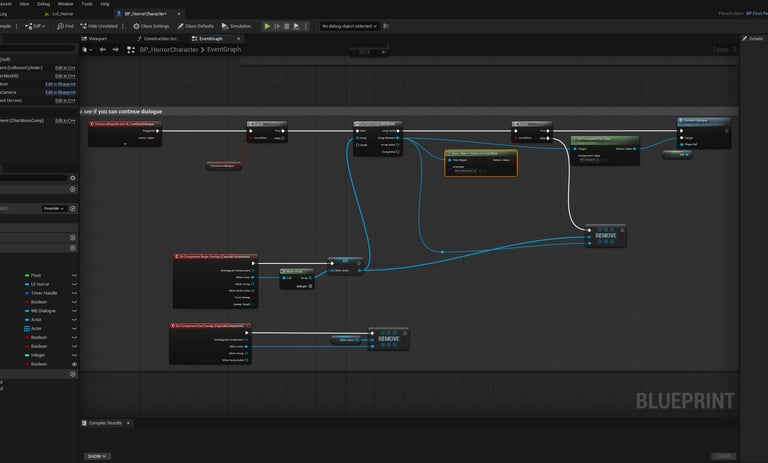768x463 pixels.
Task: Click the green Play button in toolbar
Action: [267, 26]
